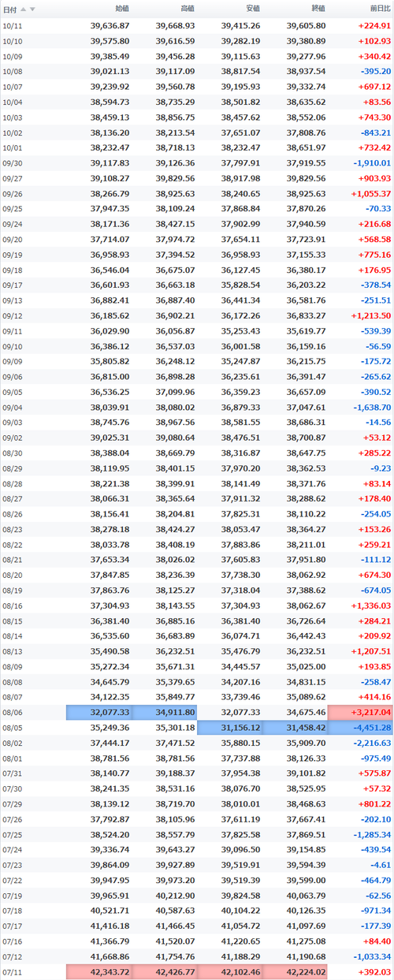Select closing value 39,605.80 on 10/11

tap(306, 25)
